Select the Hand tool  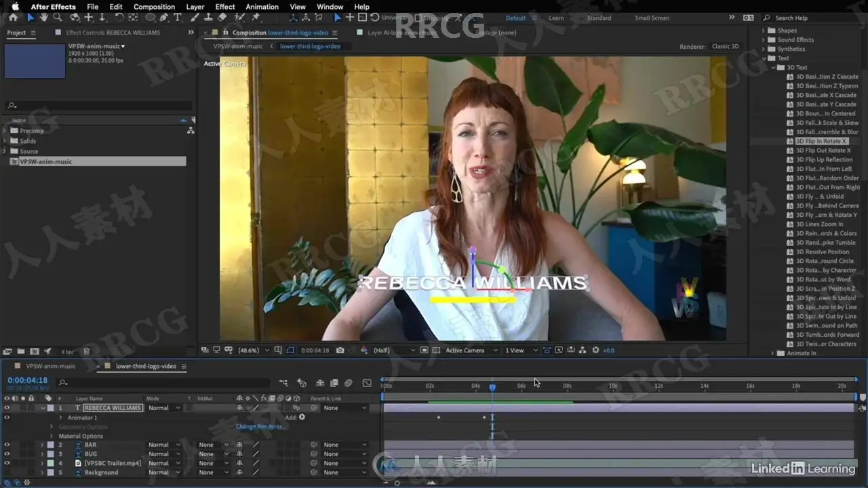point(44,18)
